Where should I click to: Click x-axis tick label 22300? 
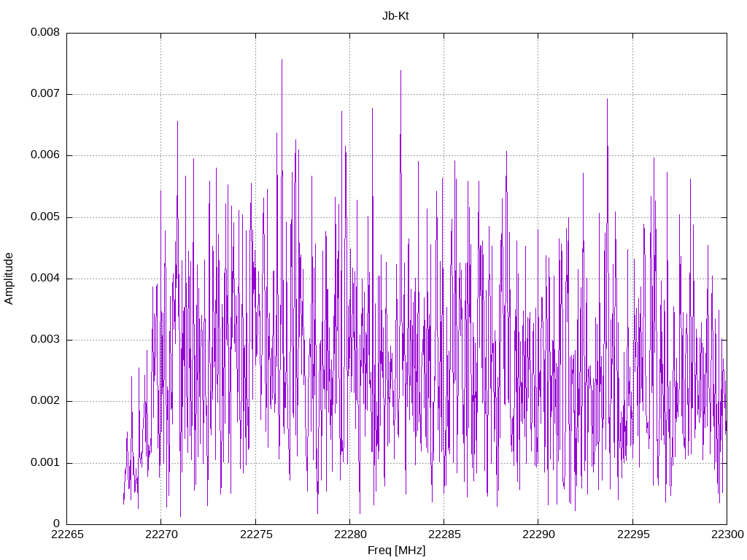coord(727,534)
